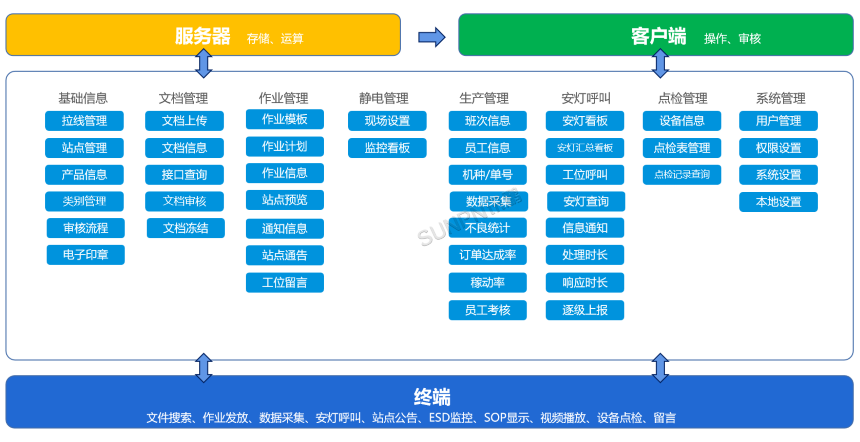
Task: Click 逐级上报 button
Action: click(x=585, y=310)
